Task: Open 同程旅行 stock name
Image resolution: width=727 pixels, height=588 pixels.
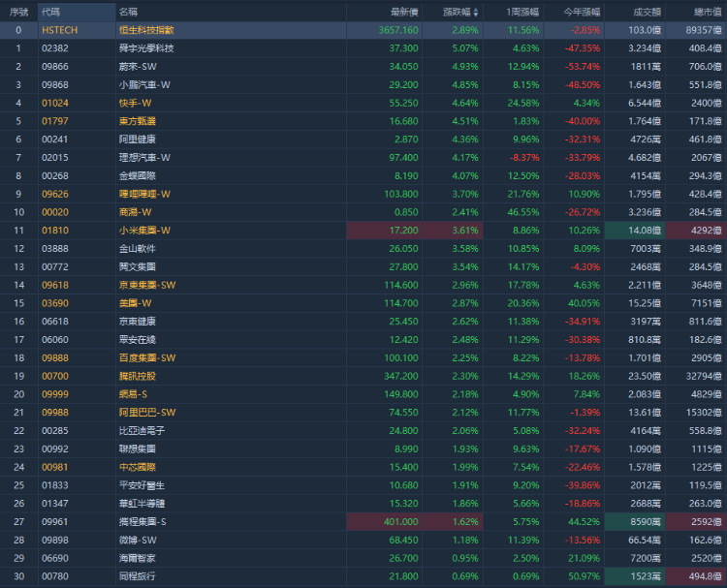Action: click(138, 576)
